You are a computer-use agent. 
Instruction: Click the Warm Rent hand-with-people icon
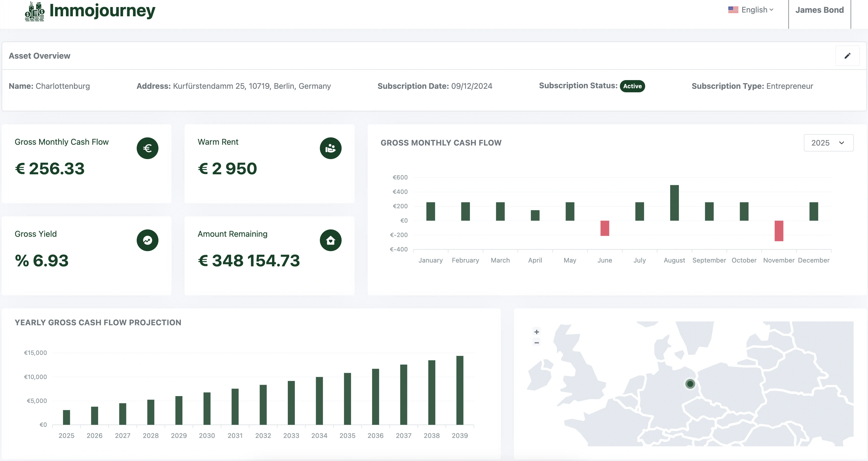(x=330, y=148)
